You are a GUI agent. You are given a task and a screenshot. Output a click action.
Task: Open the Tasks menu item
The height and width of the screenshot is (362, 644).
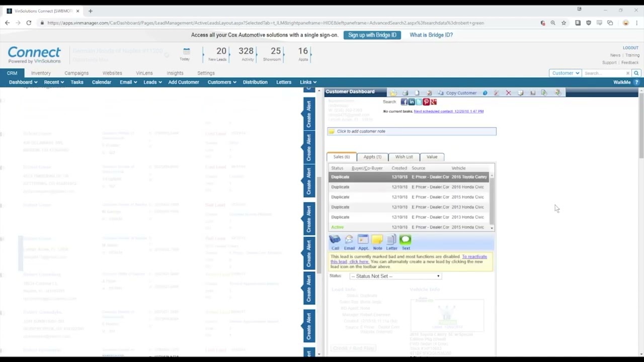pos(77,82)
